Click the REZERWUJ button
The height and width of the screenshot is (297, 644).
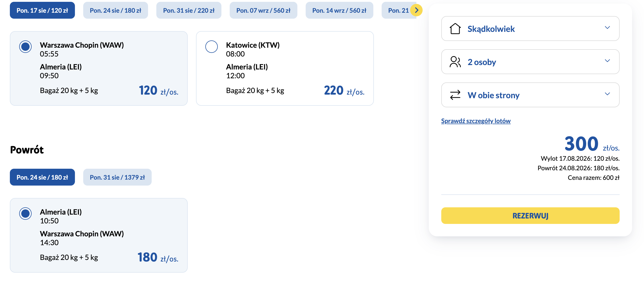[530, 216]
